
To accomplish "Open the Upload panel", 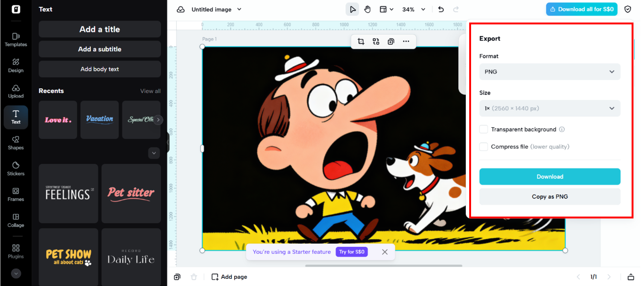I will [16, 91].
